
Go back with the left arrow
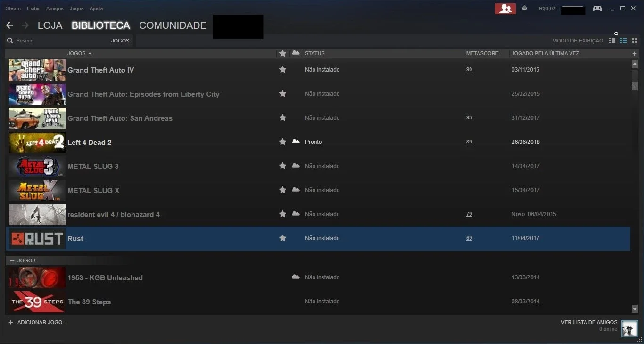point(9,25)
